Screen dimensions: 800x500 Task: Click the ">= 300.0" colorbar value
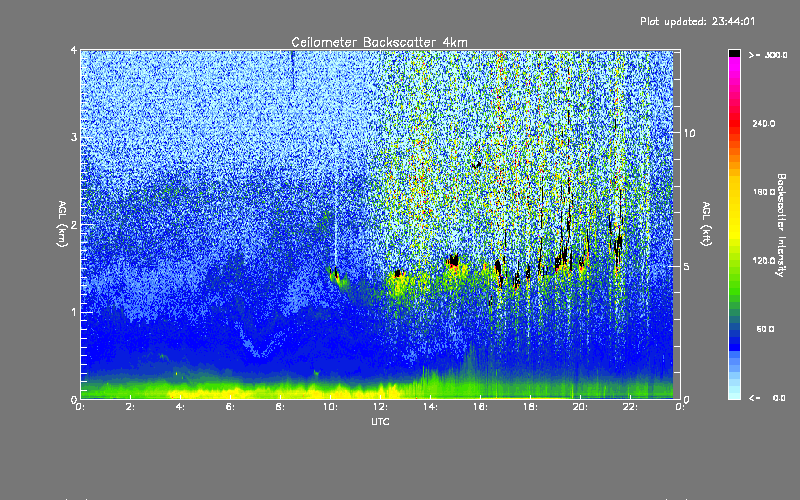[768, 55]
